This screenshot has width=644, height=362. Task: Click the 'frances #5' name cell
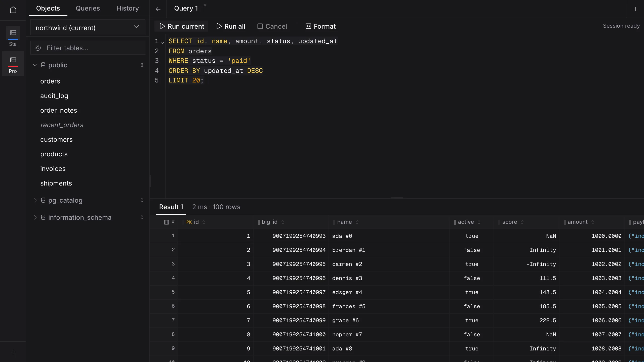click(389, 306)
